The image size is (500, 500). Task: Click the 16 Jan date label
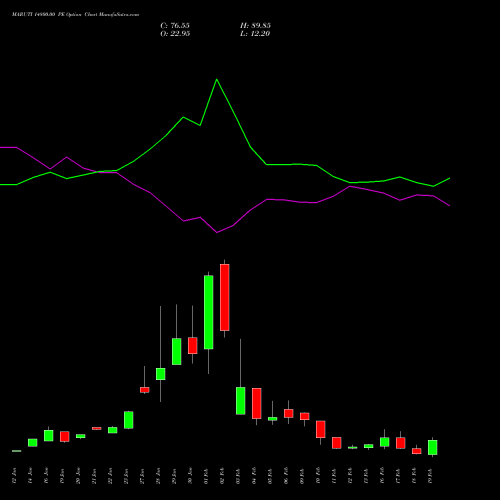tap(46, 476)
